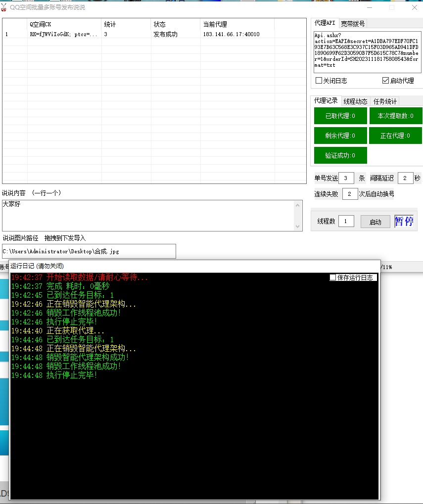This screenshot has height=504, width=423.
Task: Click the 线程数 input field
Action: [x=346, y=221]
